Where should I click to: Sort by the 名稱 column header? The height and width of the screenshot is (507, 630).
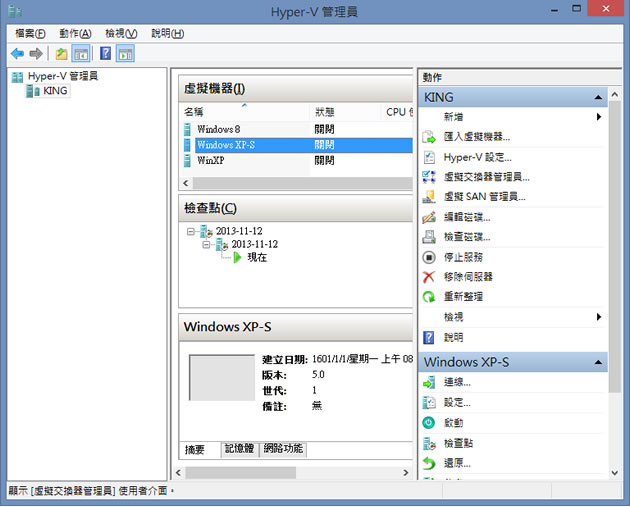pyautogui.click(x=245, y=112)
